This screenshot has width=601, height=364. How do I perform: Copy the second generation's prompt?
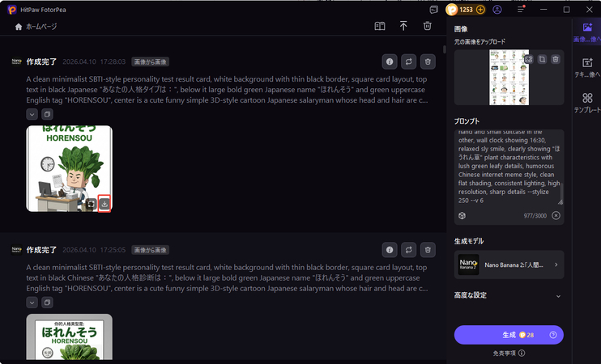[x=47, y=303]
